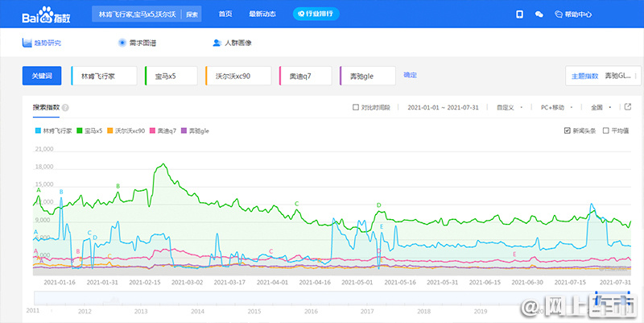Click the 需求图谱 circular icon
The width and height of the screenshot is (644, 323).
click(x=122, y=43)
